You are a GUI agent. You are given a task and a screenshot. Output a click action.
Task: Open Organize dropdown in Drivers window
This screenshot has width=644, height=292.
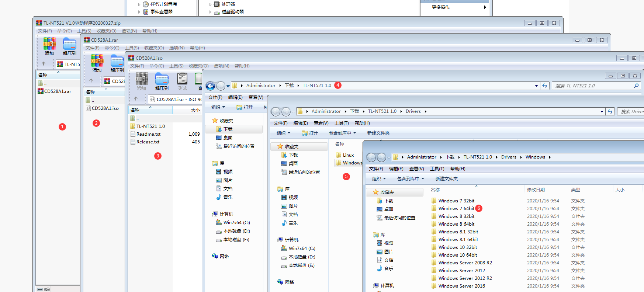coord(283,133)
